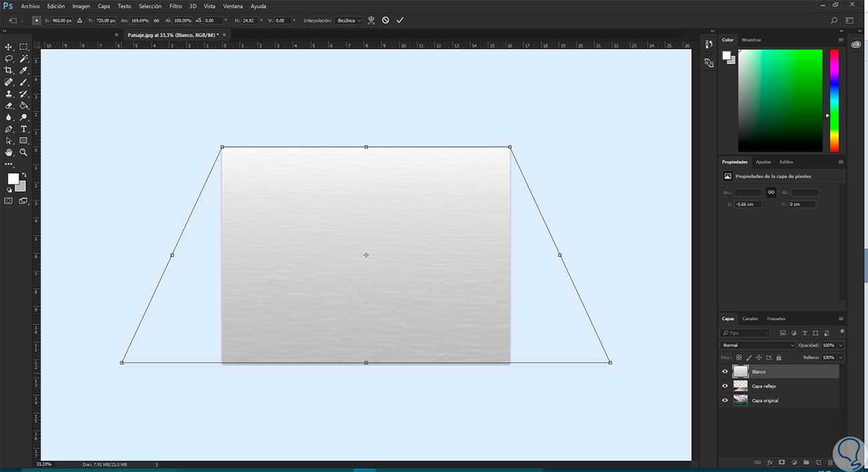The width and height of the screenshot is (868, 472).
Task: Select the Dodge tool
Action: pos(23,117)
